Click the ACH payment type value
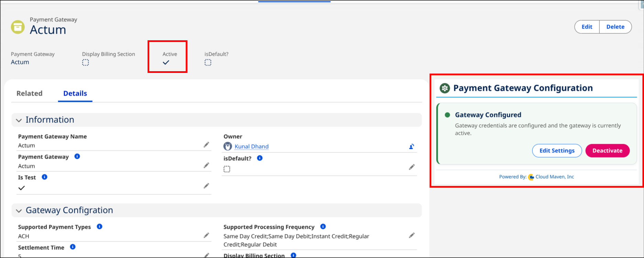This screenshot has height=258, width=644. (x=24, y=236)
